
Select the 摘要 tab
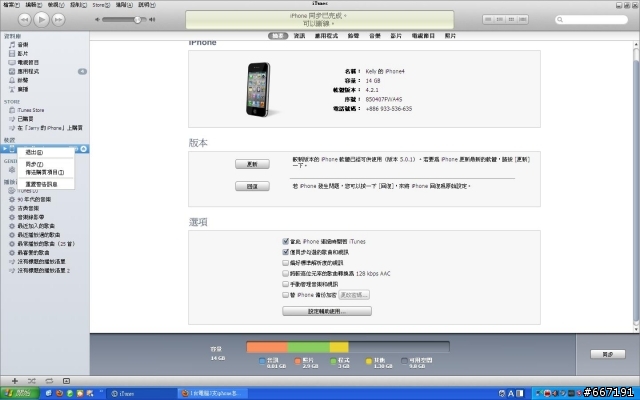[x=278, y=36]
